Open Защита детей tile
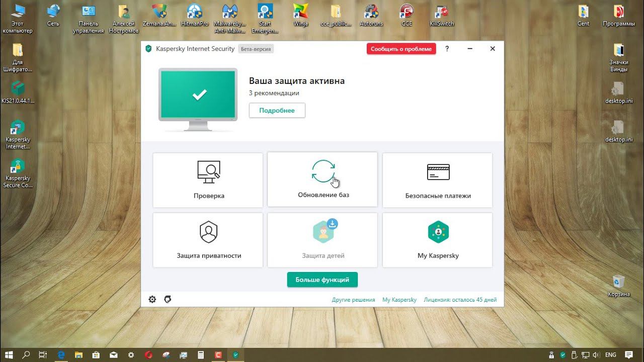644x362 pixels. (323, 240)
